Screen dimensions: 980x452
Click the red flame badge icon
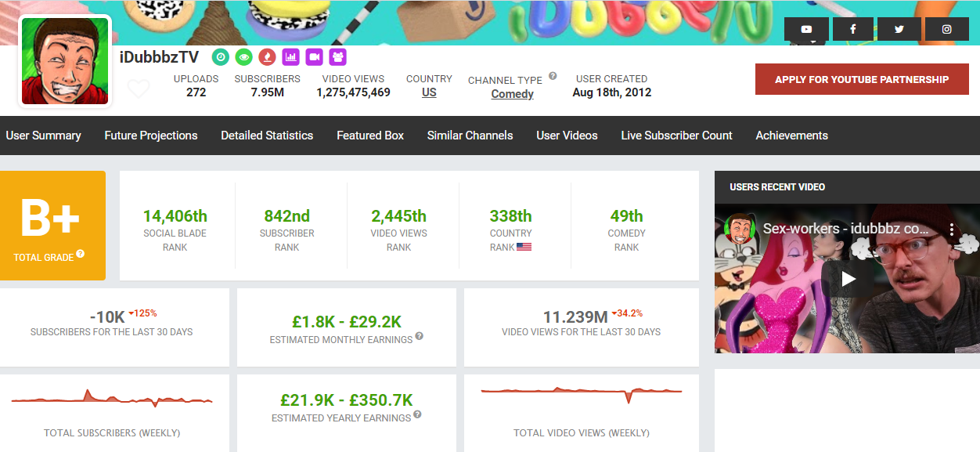(x=268, y=56)
